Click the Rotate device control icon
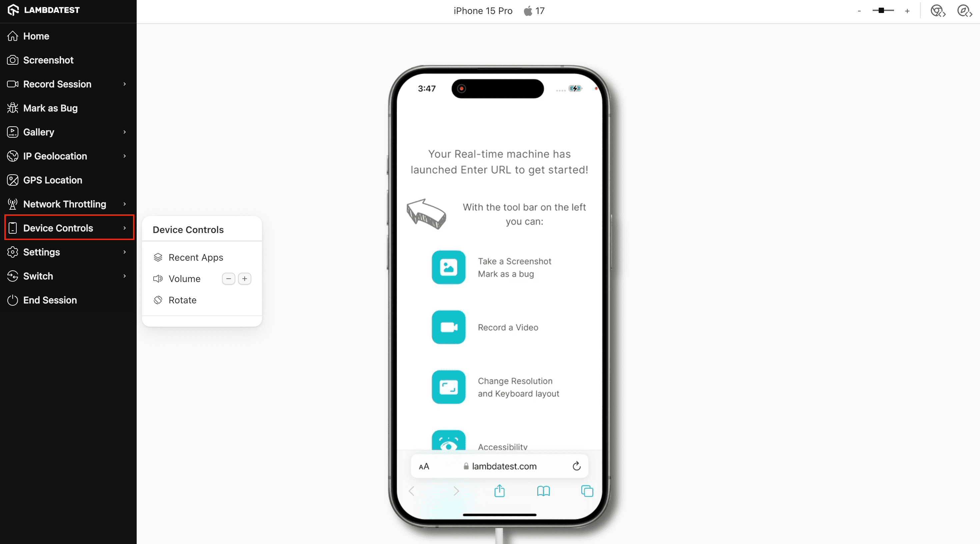The width and height of the screenshot is (980, 544). coord(157,300)
